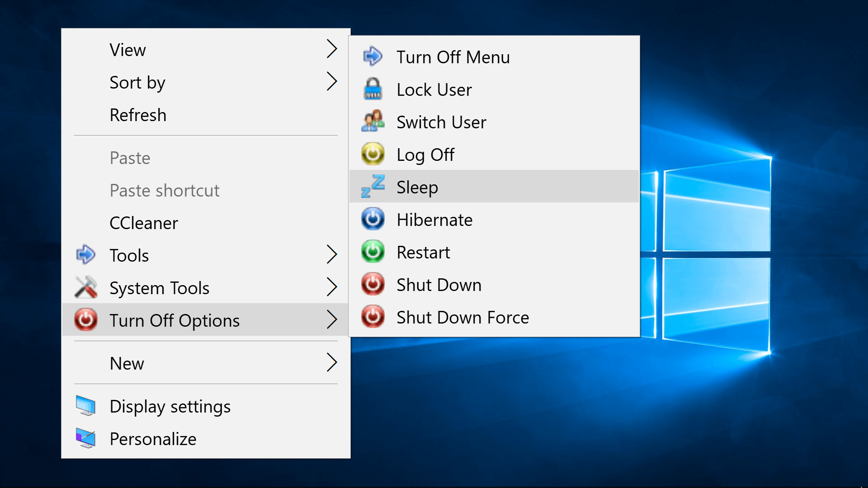
Task: Click the green Restart power icon
Action: (x=373, y=252)
